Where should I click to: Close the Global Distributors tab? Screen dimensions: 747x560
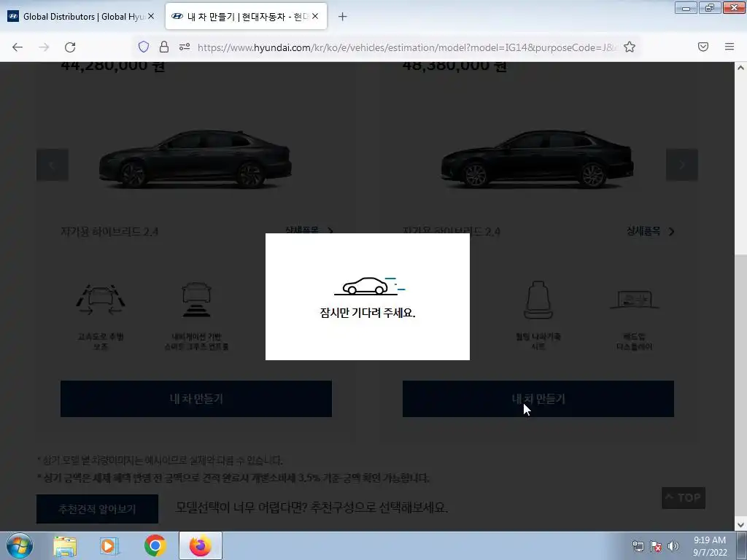[x=151, y=16]
